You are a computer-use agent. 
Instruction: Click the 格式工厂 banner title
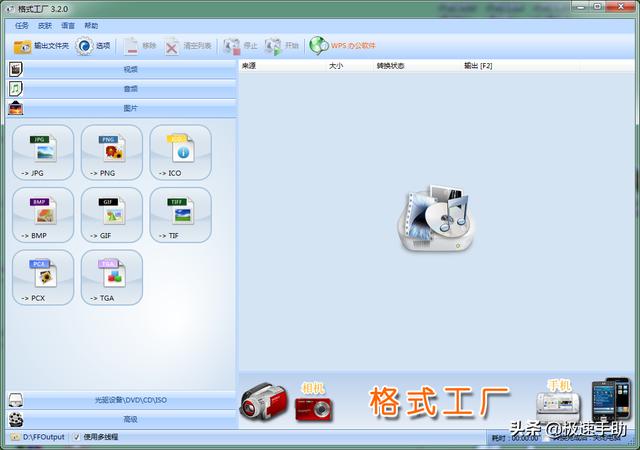click(x=439, y=402)
